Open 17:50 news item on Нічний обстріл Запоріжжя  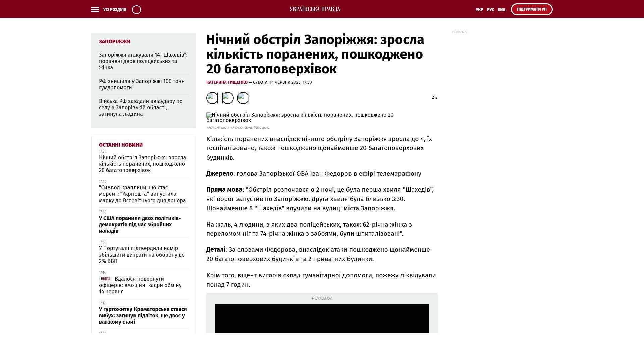[143, 164]
